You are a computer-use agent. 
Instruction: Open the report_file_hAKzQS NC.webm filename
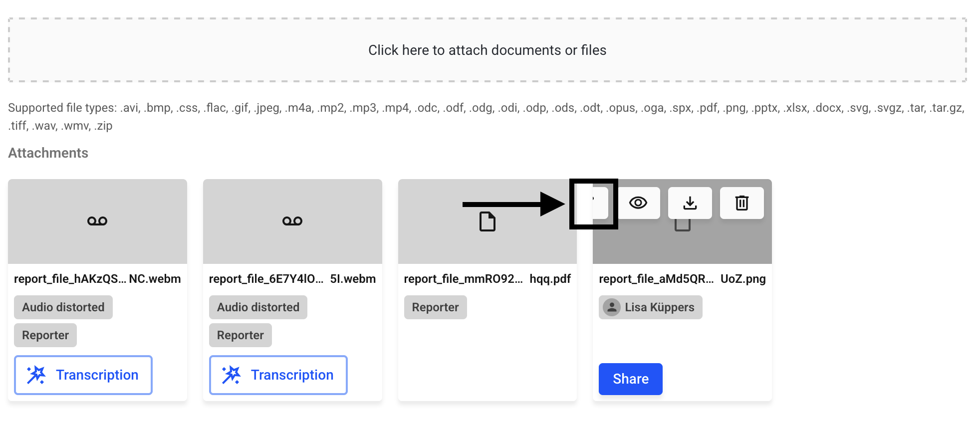tap(97, 279)
